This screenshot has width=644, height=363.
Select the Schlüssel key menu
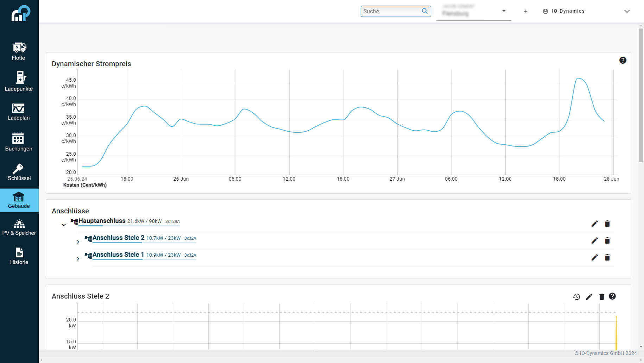click(x=19, y=172)
